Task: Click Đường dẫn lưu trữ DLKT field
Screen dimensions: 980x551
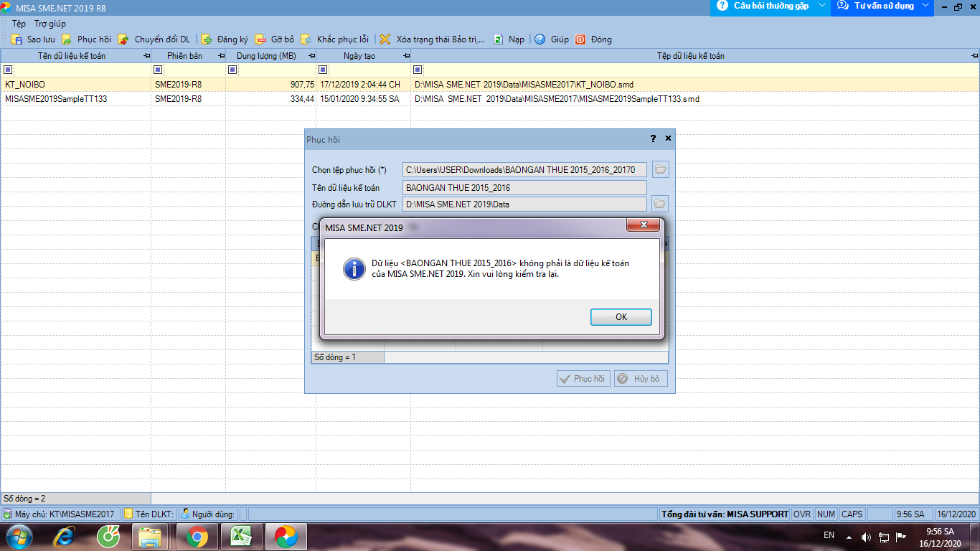Action: click(x=524, y=204)
